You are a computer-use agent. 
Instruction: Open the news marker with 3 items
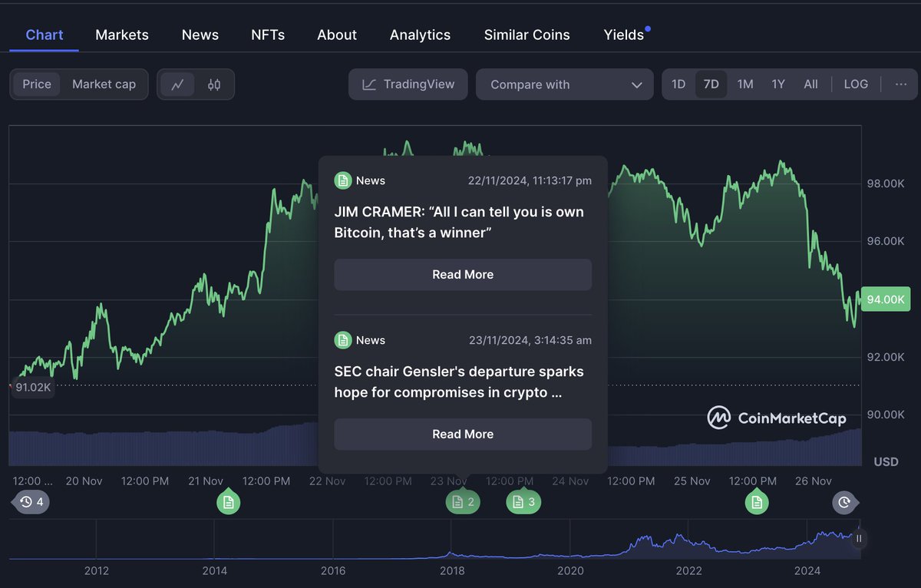pyautogui.click(x=523, y=502)
